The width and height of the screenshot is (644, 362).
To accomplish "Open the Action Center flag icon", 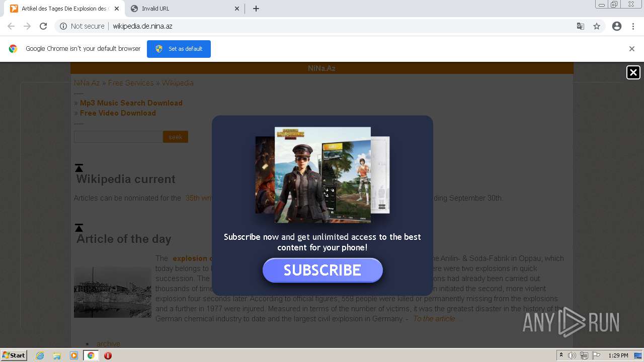I will 596,355.
